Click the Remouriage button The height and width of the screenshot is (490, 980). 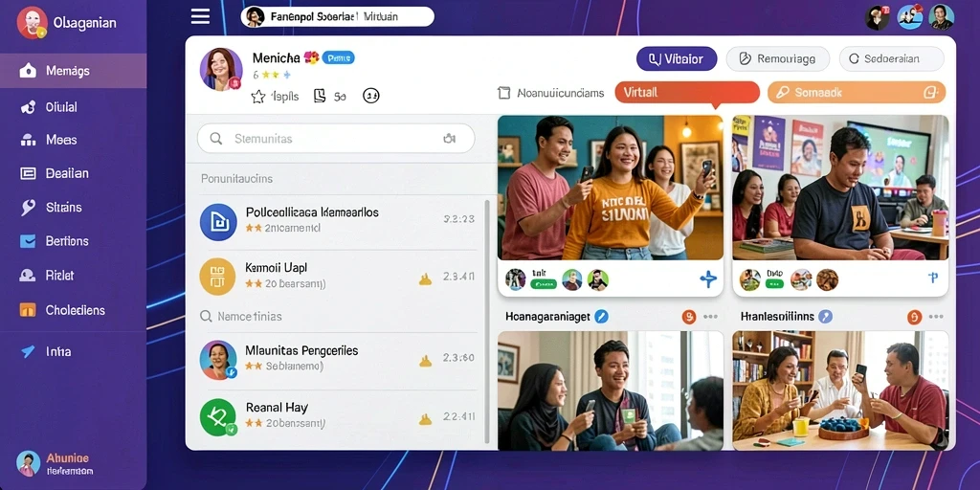(777, 59)
